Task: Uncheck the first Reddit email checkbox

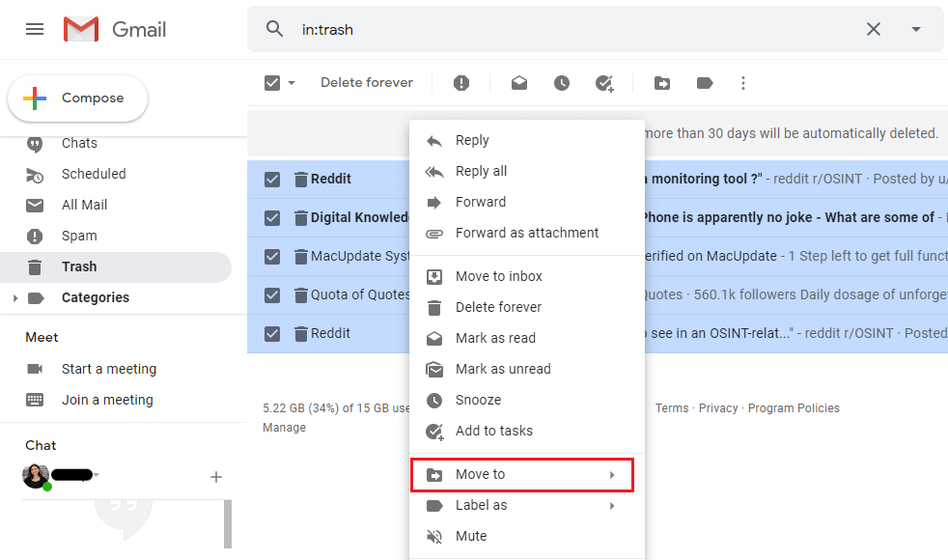Action: pos(272,179)
